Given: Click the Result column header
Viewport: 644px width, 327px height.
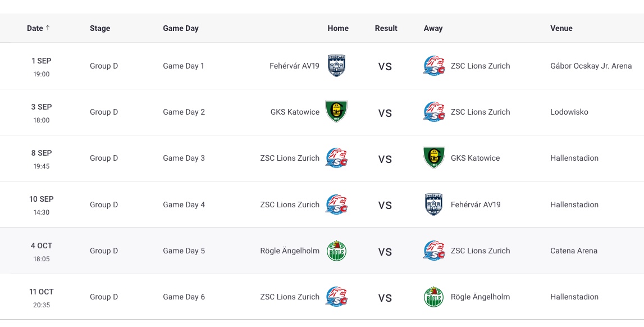Looking at the screenshot, I should (x=386, y=28).
